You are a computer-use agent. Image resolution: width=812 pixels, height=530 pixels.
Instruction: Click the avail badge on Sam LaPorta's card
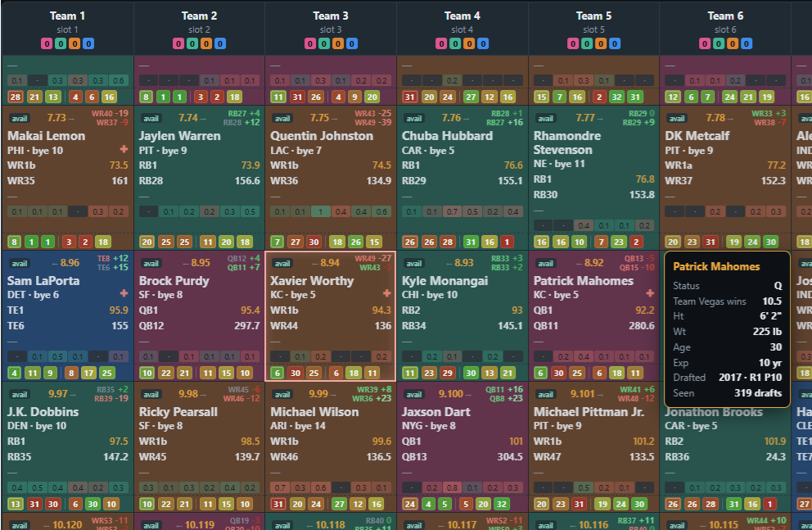point(20,264)
